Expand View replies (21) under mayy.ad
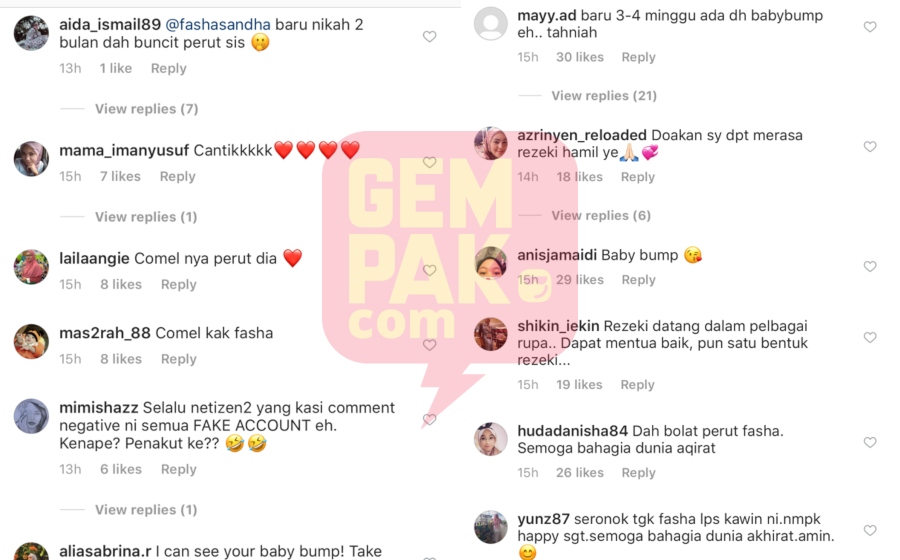900x560 pixels. (x=604, y=96)
